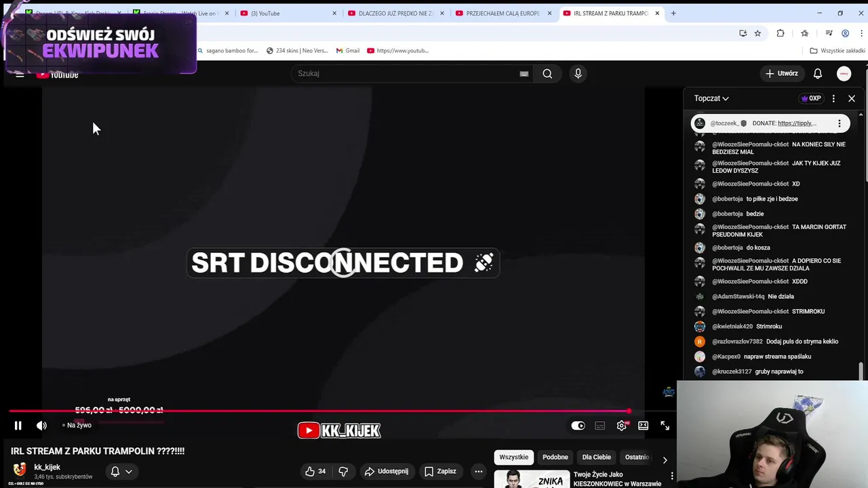This screenshot has height=488, width=868.
Task: Open the 'sagano bamboo for...' bookmark
Action: 228,51
